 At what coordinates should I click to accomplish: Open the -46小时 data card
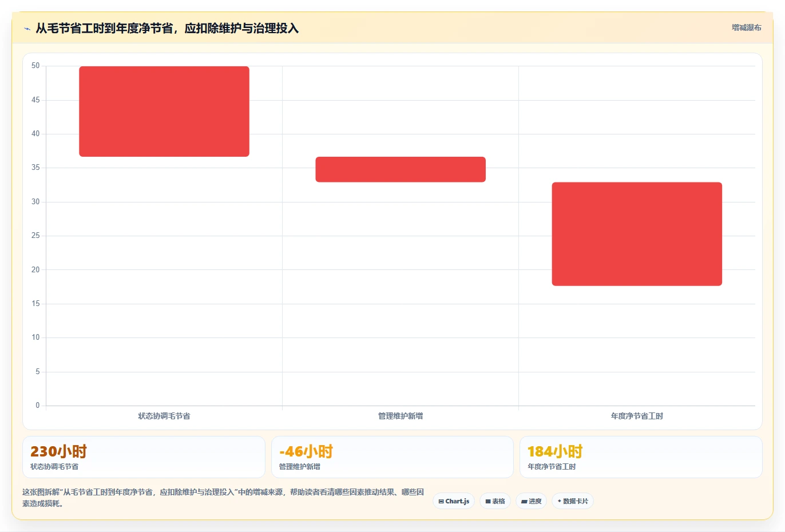pos(392,457)
